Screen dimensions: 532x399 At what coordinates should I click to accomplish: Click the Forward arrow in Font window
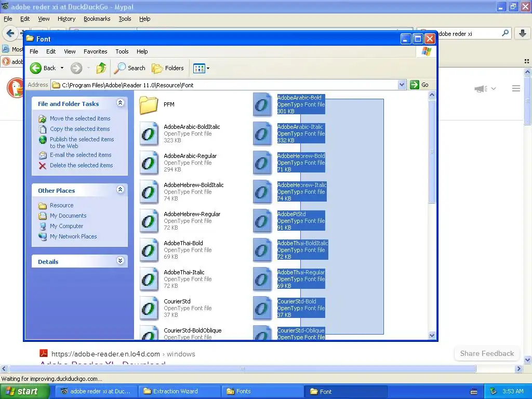[x=76, y=68]
